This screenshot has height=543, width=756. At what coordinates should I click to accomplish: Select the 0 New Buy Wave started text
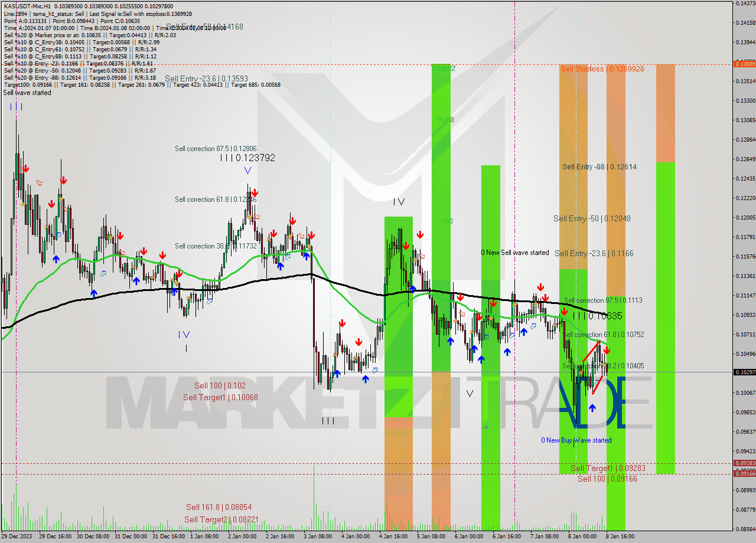[576, 440]
